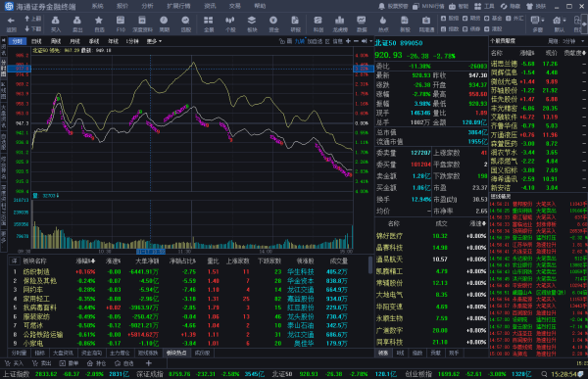Open the 默认 home dropdown arrow
This screenshot has width=588, height=379.
[x=564, y=20]
